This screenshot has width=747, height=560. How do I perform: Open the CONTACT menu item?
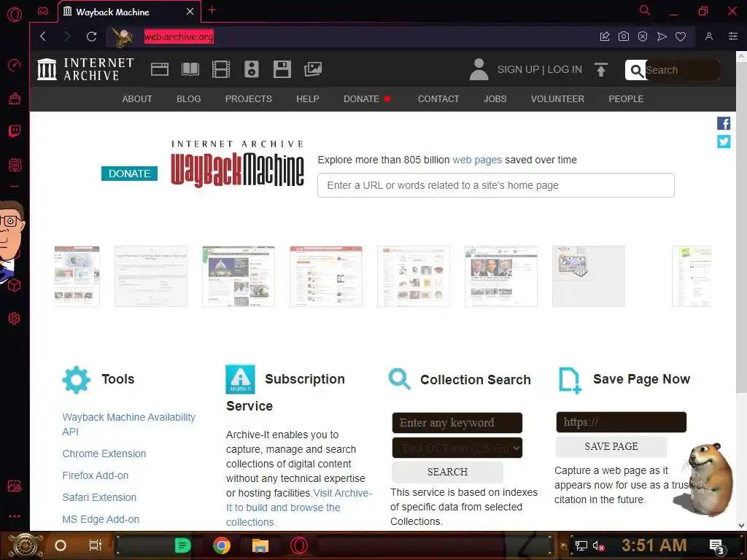(438, 99)
